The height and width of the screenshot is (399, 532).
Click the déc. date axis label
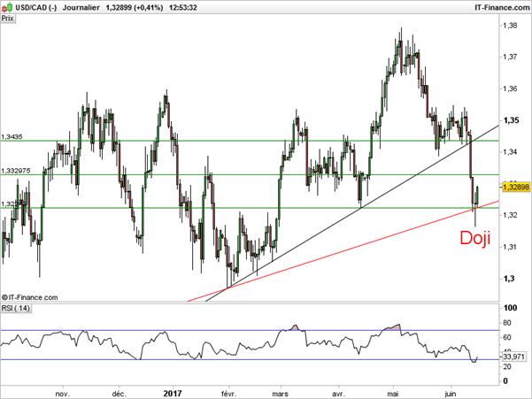[x=120, y=394]
